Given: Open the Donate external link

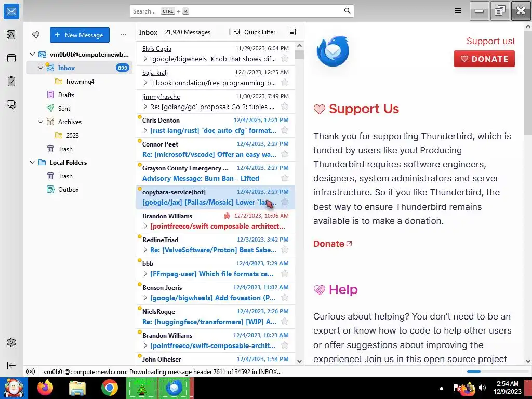Looking at the screenshot, I should (332, 244).
